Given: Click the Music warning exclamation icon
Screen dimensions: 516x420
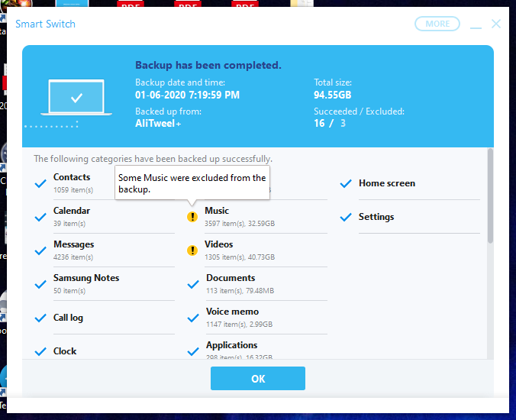Looking at the screenshot, I should [192, 217].
